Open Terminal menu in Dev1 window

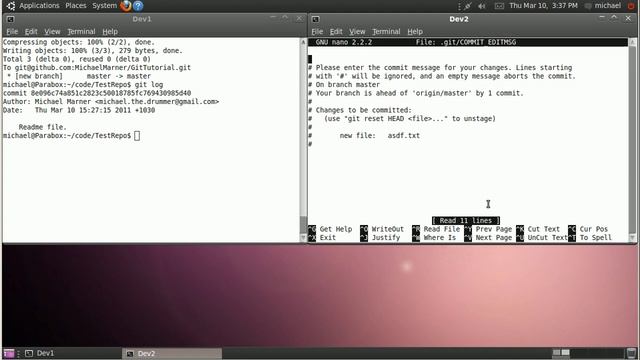81,31
